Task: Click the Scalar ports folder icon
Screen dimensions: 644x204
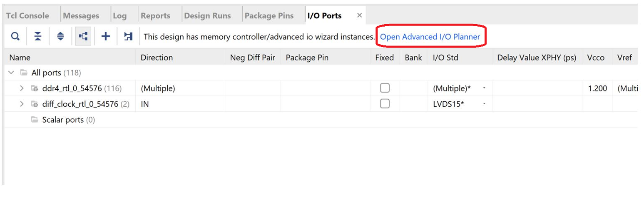Action: click(35, 120)
